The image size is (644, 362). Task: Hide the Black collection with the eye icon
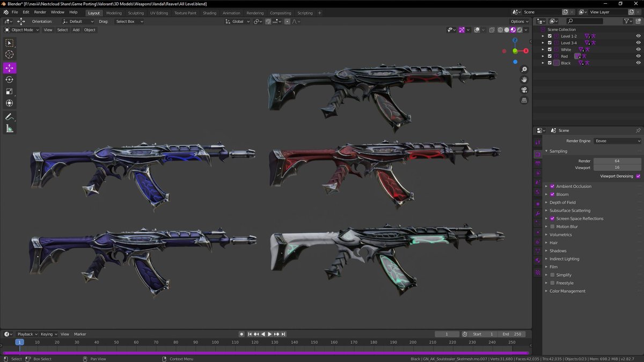(x=638, y=63)
